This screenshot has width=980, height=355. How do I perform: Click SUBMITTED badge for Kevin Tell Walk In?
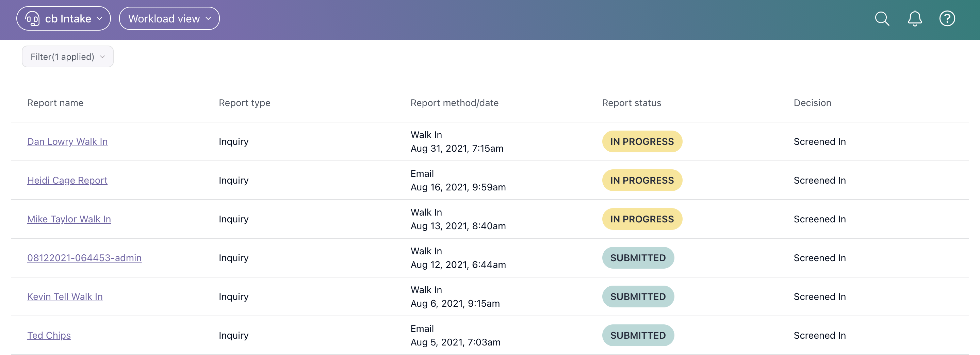[638, 297]
